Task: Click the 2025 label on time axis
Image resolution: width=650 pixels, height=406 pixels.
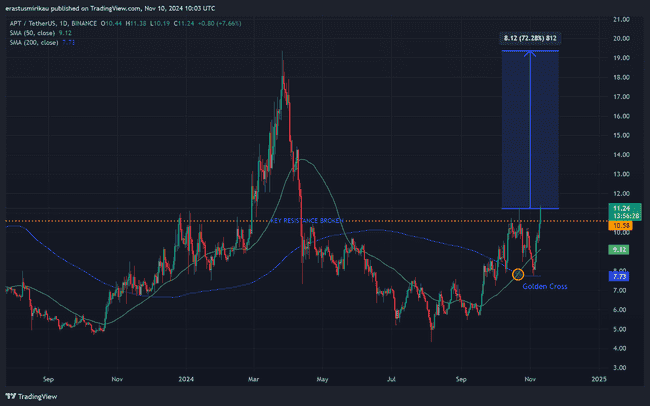Action: (x=597, y=380)
